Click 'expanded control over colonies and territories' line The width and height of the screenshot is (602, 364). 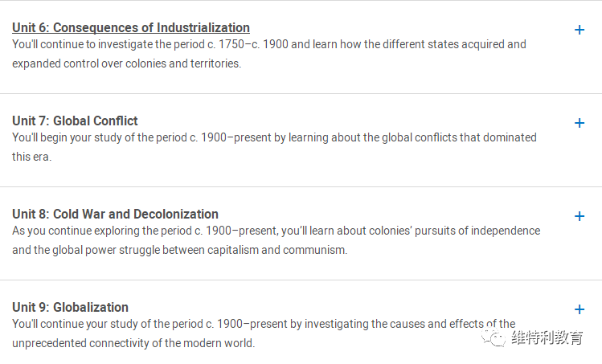click(x=127, y=63)
